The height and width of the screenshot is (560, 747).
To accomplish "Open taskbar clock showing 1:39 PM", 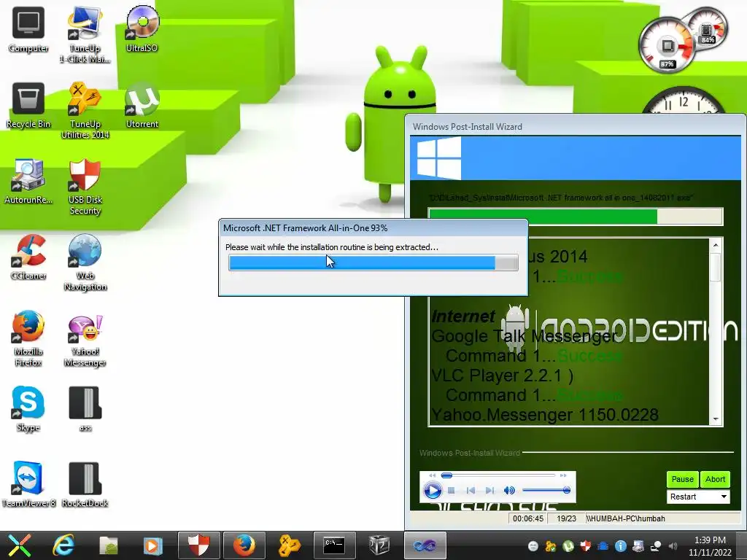I will point(710,546).
